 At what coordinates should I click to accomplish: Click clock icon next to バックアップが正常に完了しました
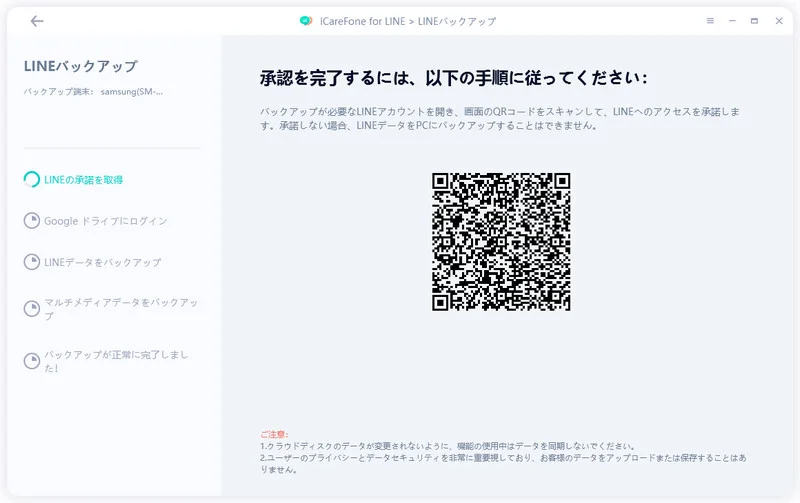[32, 361]
